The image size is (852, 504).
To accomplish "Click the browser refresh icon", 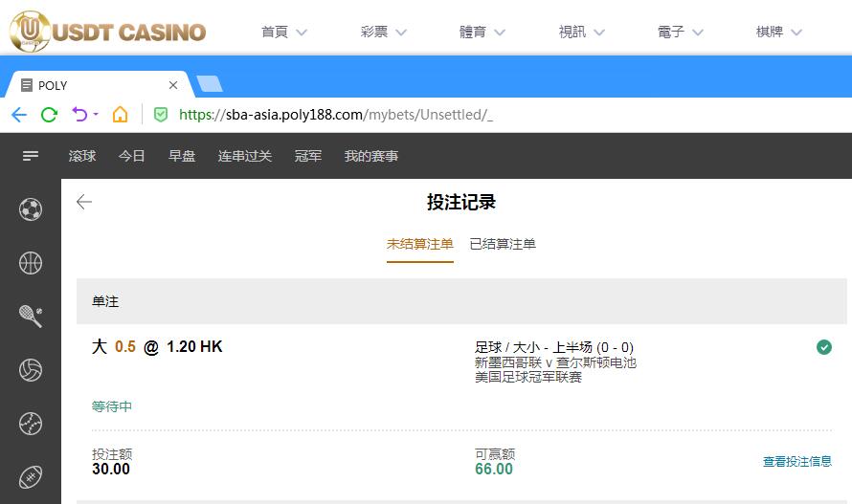I will 49,115.
